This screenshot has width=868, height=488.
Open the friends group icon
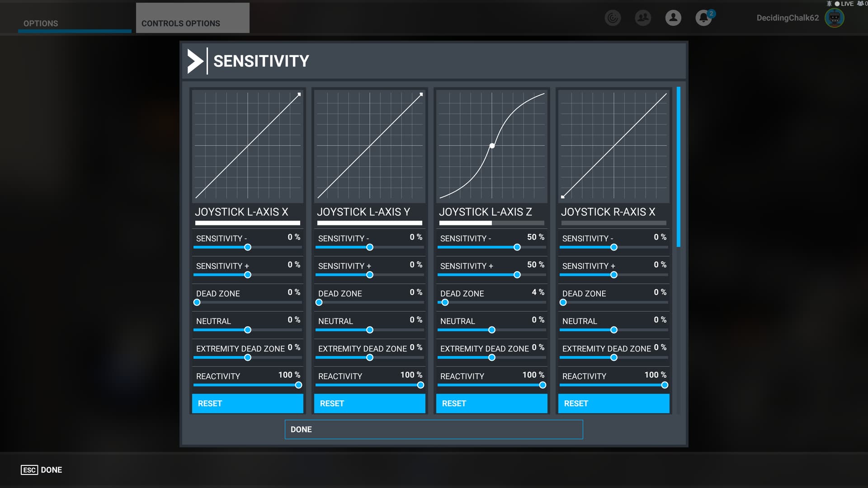pos(643,18)
